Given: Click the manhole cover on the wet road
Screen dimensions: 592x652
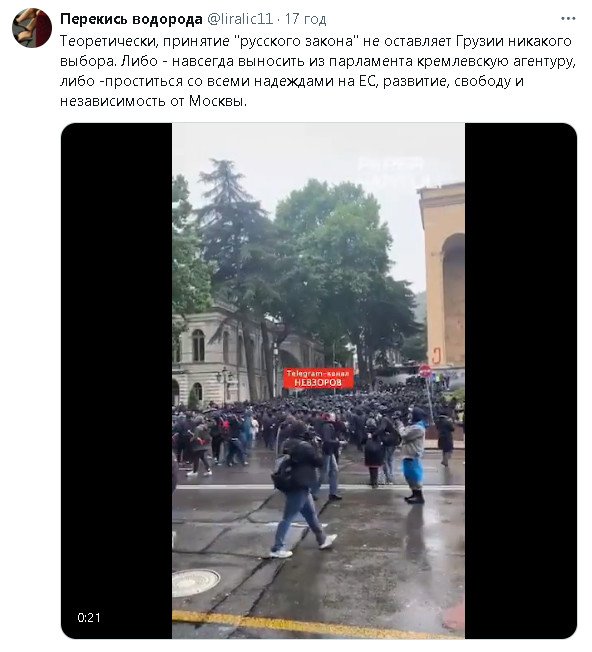Looking at the screenshot, I should (195, 583).
